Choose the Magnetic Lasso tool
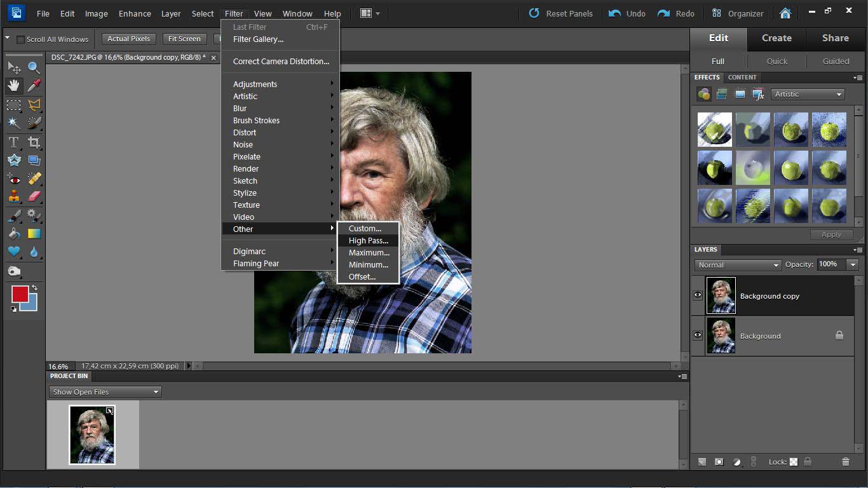868x488 pixels. tap(34, 105)
